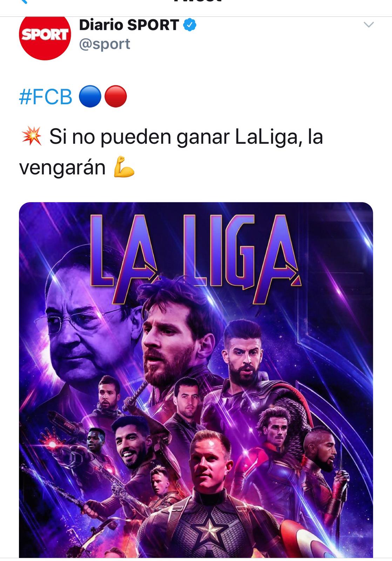Expand the tweet options chevron
The width and height of the screenshot is (392, 561).
tap(369, 25)
